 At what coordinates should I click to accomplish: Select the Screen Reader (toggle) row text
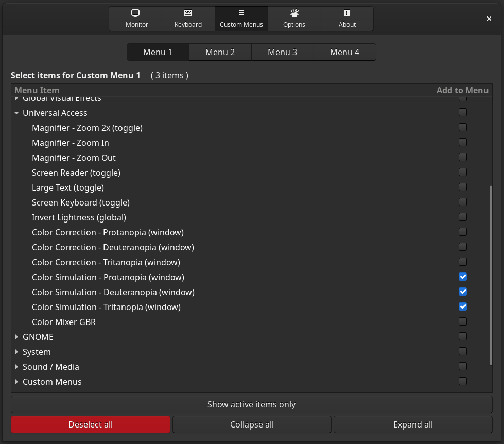tap(76, 173)
